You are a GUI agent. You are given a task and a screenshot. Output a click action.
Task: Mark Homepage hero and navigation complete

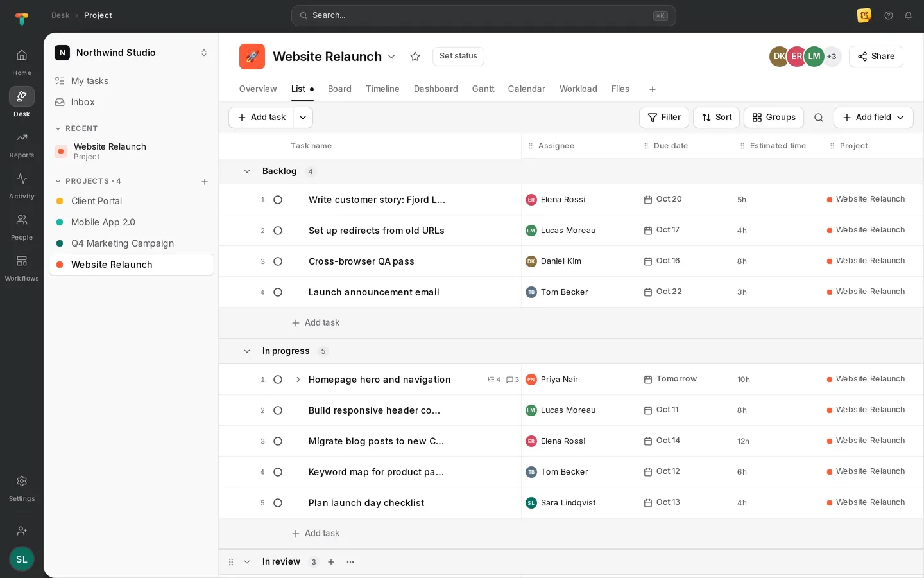[278, 380]
